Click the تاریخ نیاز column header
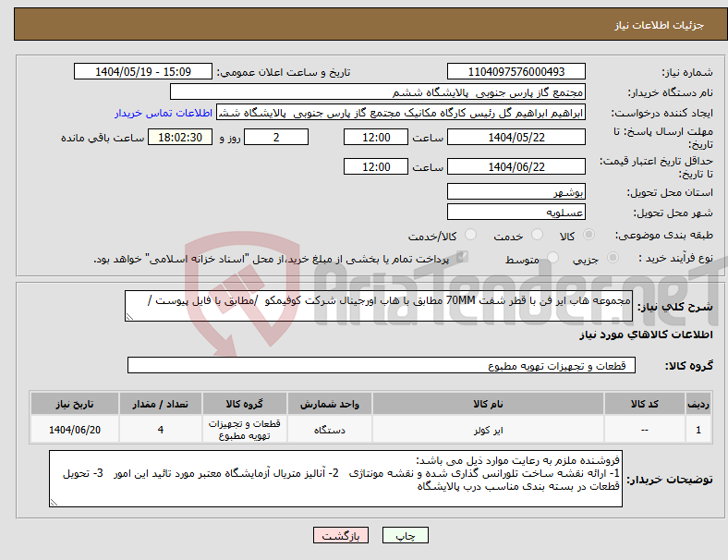 75,404
